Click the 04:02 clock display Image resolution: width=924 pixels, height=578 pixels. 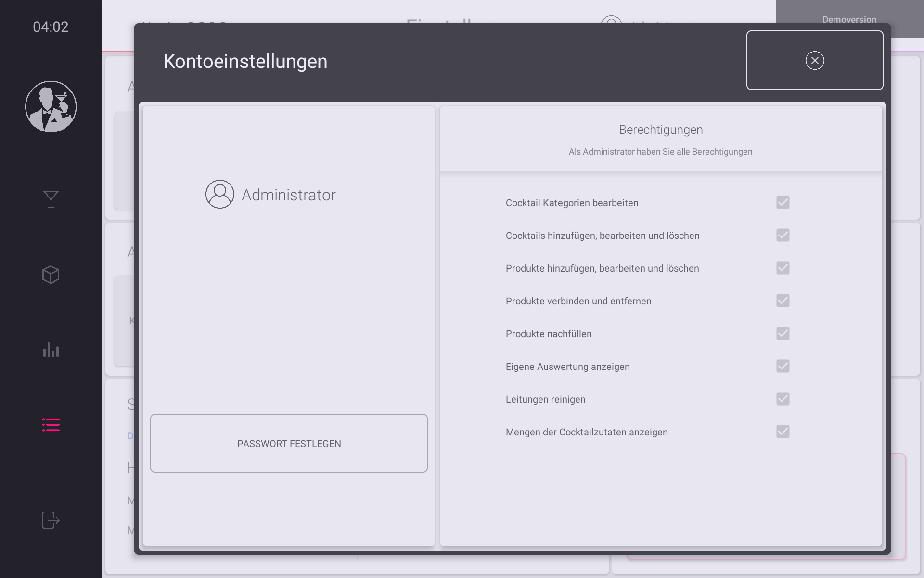51,26
